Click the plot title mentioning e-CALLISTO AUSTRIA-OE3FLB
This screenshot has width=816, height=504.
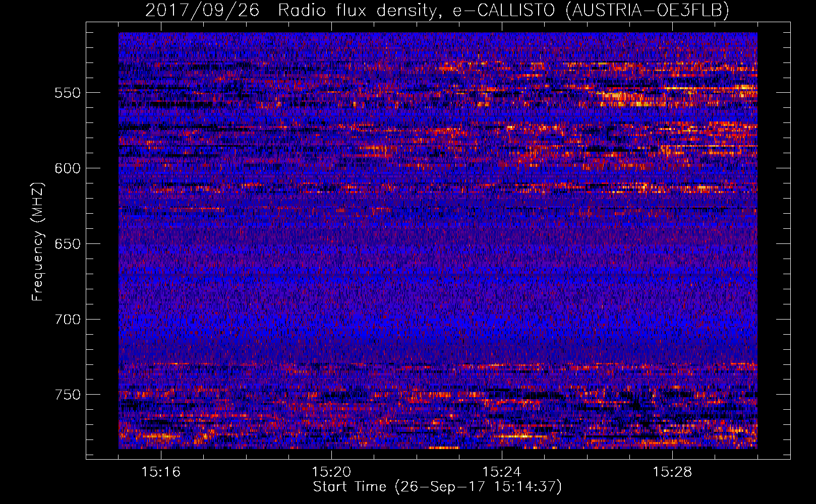tap(437, 11)
